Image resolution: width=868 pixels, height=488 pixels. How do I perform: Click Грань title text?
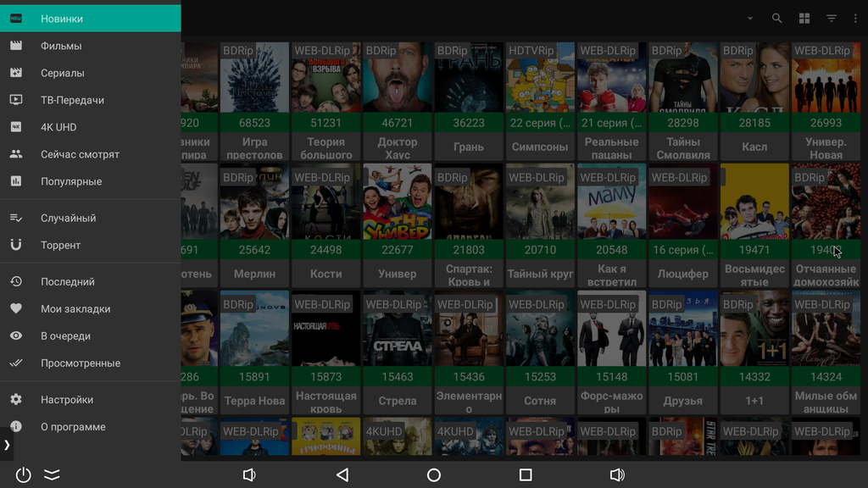point(469,147)
